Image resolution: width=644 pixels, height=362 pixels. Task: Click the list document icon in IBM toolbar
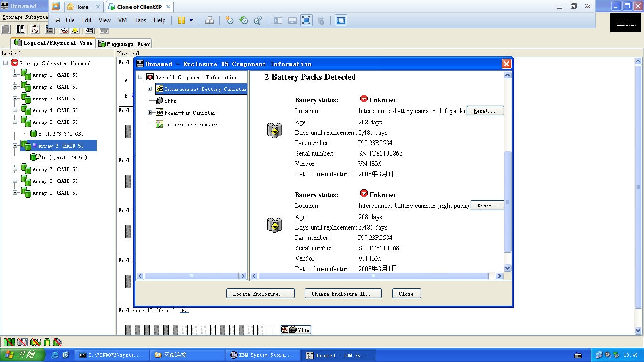click(50, 30)
